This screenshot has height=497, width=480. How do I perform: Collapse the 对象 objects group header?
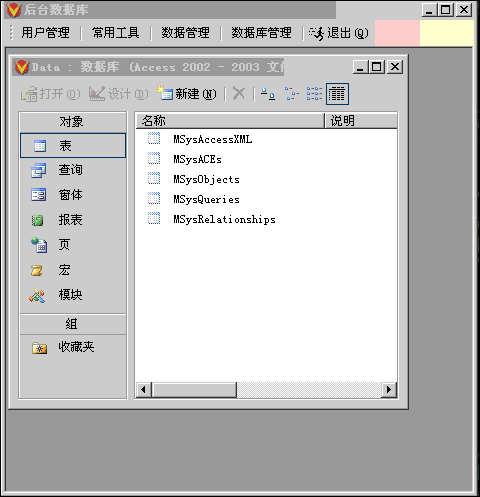[x=73, y=122]
